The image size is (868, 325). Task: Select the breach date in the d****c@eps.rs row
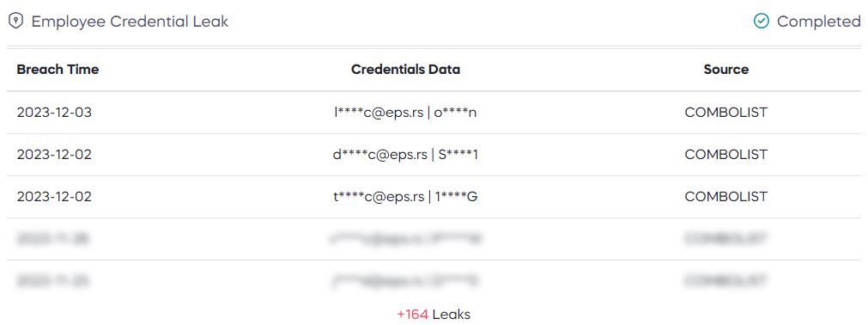tap(54, 155)
